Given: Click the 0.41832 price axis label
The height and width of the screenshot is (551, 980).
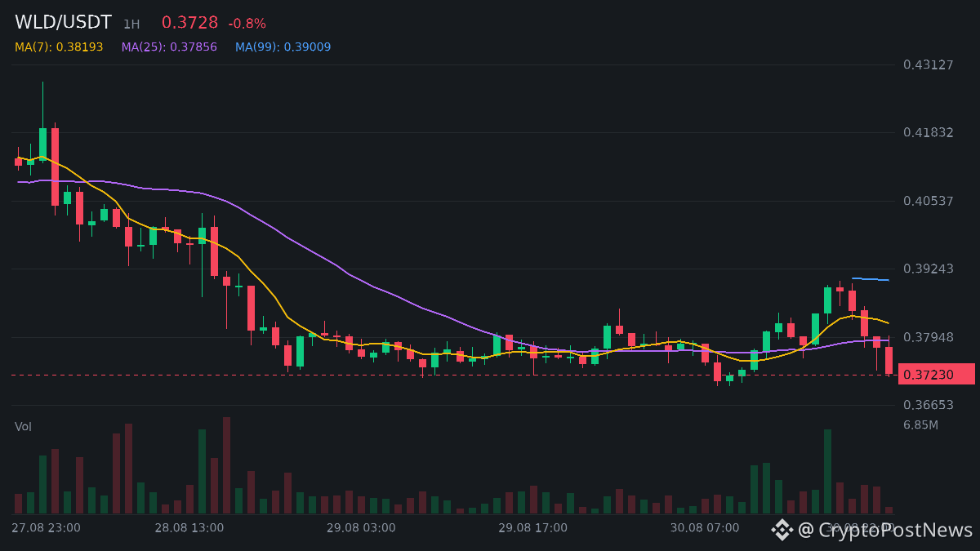Looking at the screenshot, I should [x=929, y=132].
